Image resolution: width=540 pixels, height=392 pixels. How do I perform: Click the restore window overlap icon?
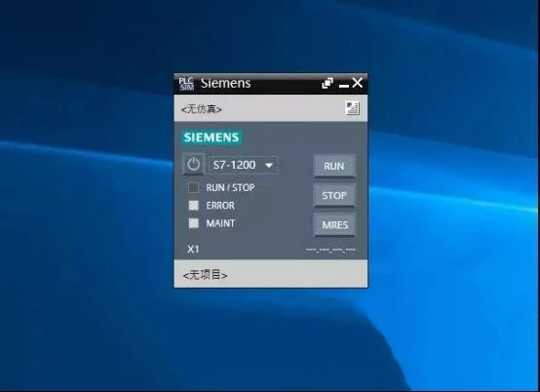point(328,83)
